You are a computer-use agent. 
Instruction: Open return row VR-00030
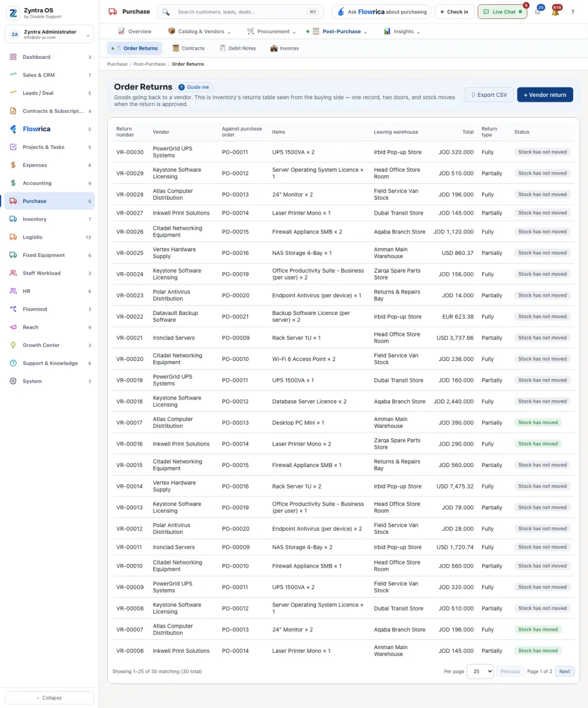click(344, 152)
